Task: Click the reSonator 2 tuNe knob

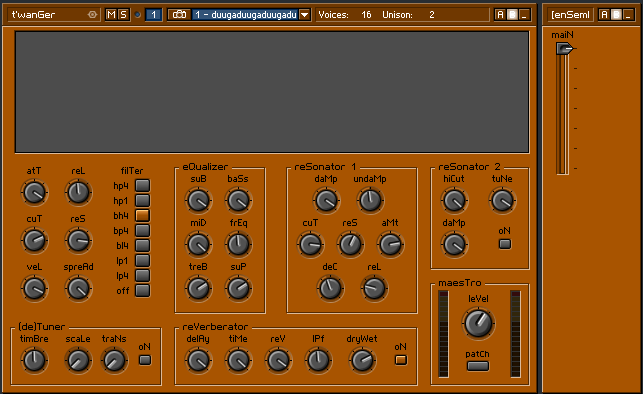Action: point(502,201)
